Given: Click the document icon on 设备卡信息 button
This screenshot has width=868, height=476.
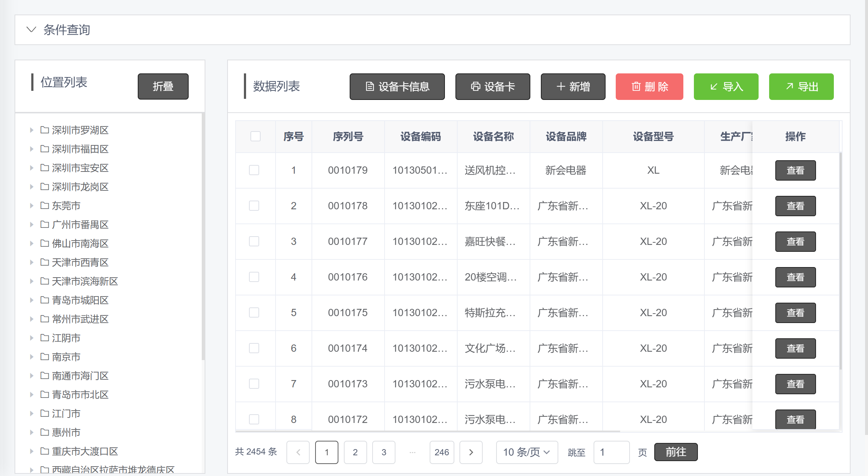Looking at the screenshot, I should pos(370,86).
